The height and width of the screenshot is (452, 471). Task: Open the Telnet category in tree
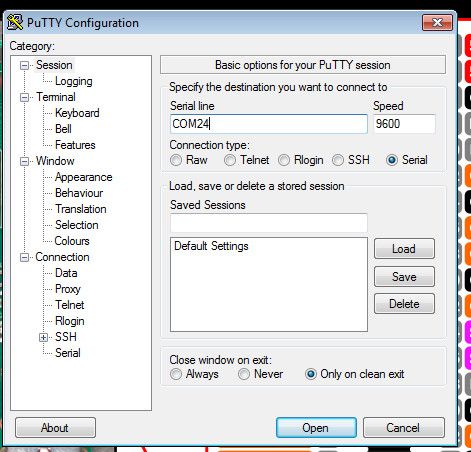(x=69, y=305)
